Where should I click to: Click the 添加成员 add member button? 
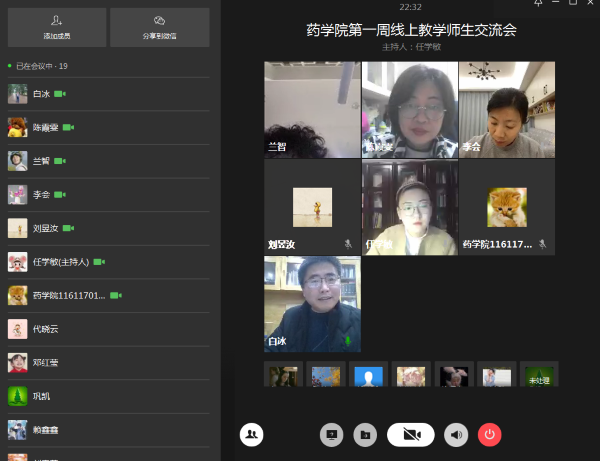pos(58,27)
